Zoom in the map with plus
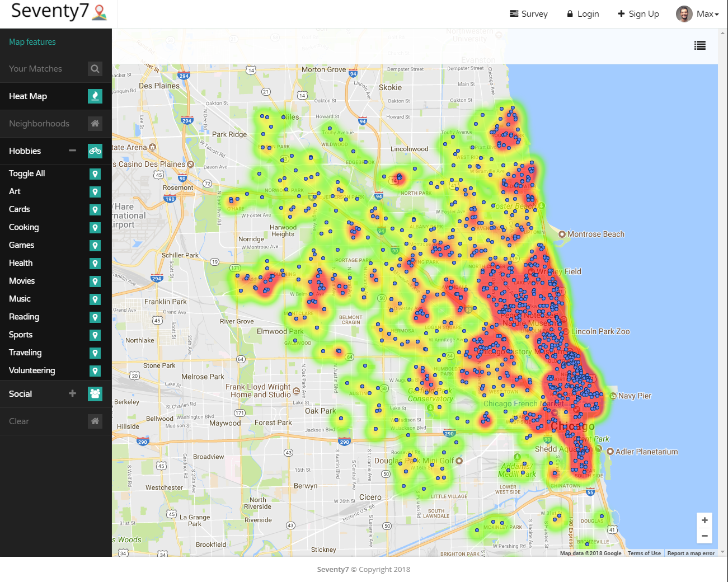The height and width of the screenshot is (582, 728). click(x=704, y=520)
